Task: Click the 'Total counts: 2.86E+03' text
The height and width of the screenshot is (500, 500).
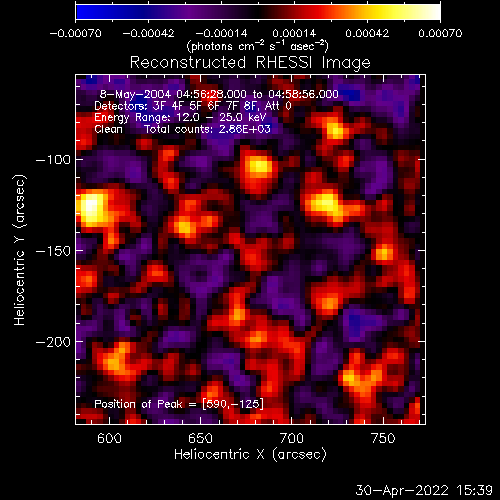Action: [x=207, y=129]
